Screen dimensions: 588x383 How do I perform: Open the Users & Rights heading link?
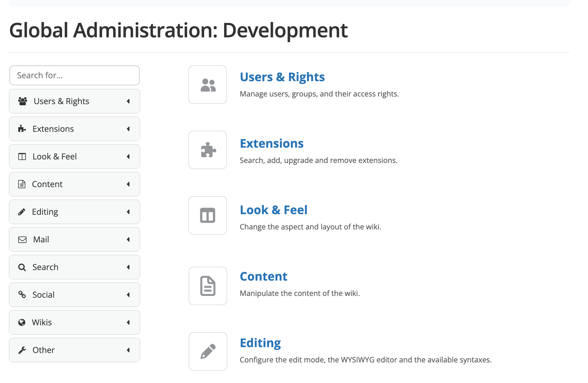pos(282,77)
